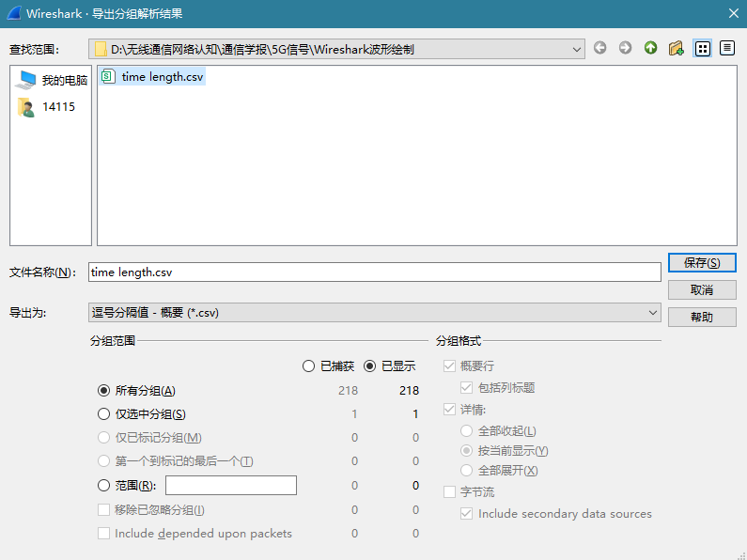Click the folder icon in the path box
The width and height of the screenshot is (747, 560).
click(x=100, y=49)
